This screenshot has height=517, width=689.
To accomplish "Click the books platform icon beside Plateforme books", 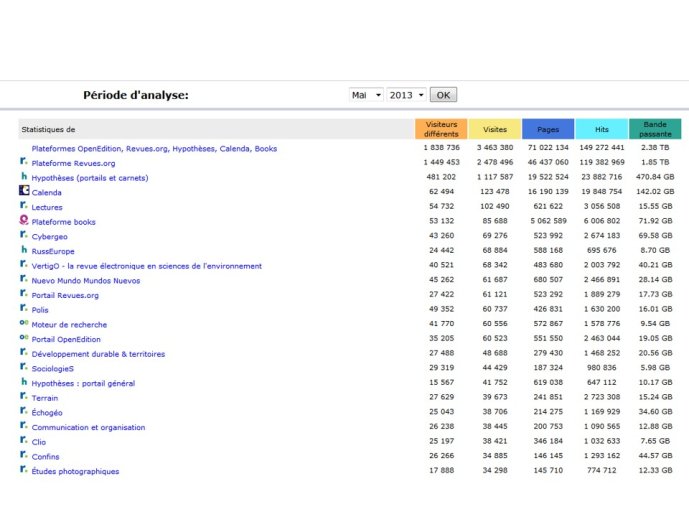I will 24,220.
